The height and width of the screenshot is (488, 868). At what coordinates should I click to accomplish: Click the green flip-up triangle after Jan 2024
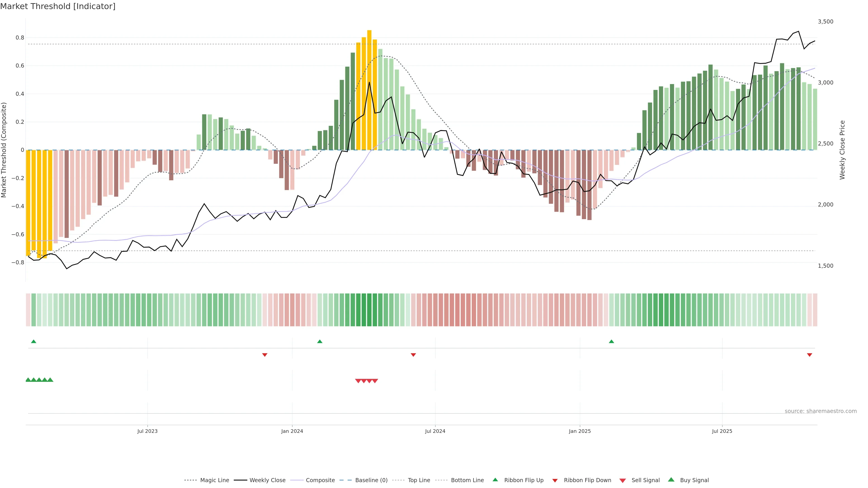click(320, 342)
